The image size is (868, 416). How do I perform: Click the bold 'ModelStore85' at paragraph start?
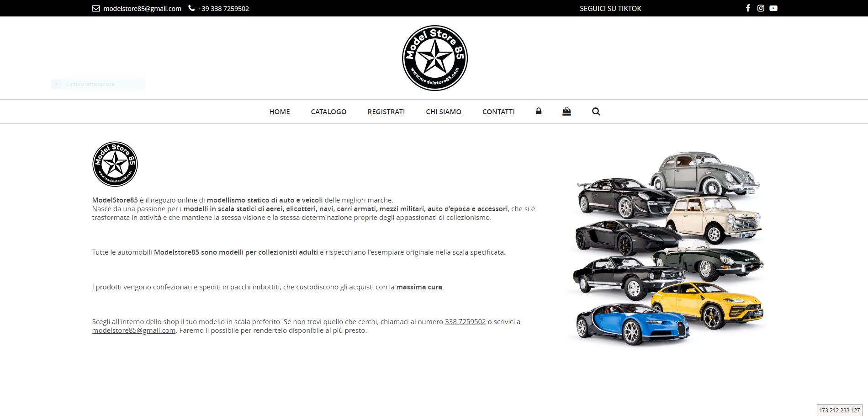tap(115, 200)
